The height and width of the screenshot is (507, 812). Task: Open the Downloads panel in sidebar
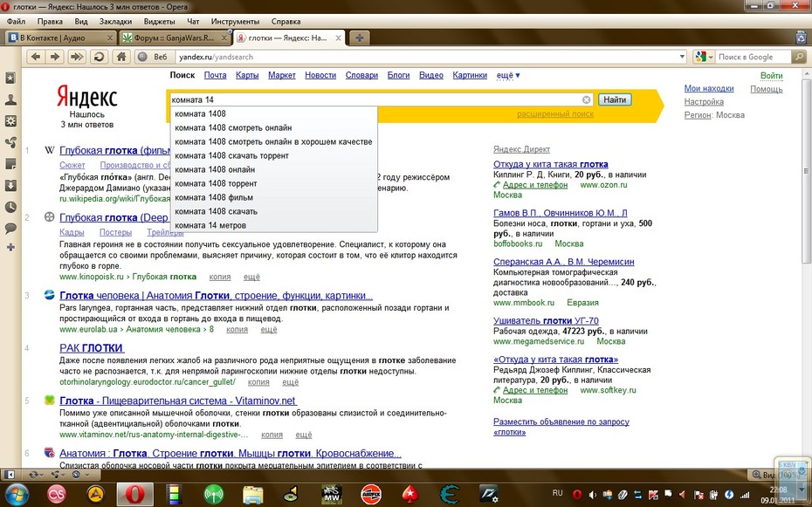tap(10, 186)
